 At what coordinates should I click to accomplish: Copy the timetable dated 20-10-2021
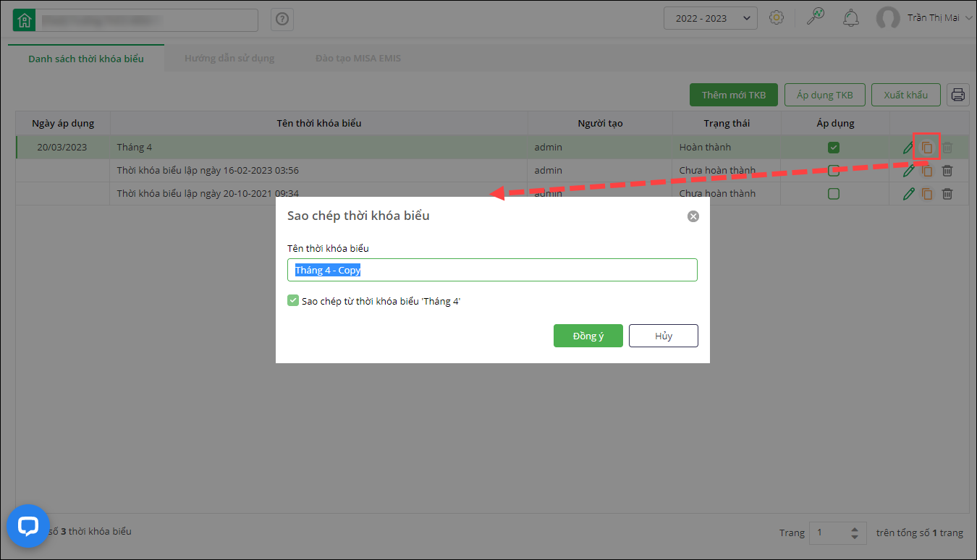coord(927,194)
